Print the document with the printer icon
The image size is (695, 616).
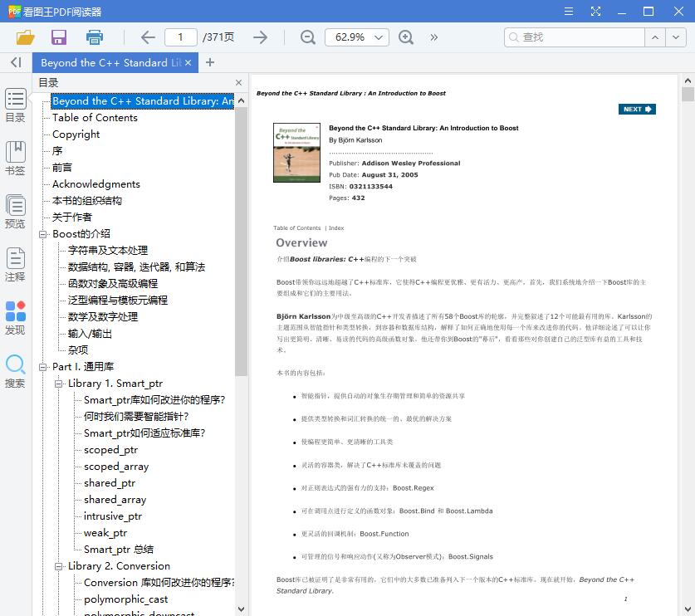coord(95,37)
